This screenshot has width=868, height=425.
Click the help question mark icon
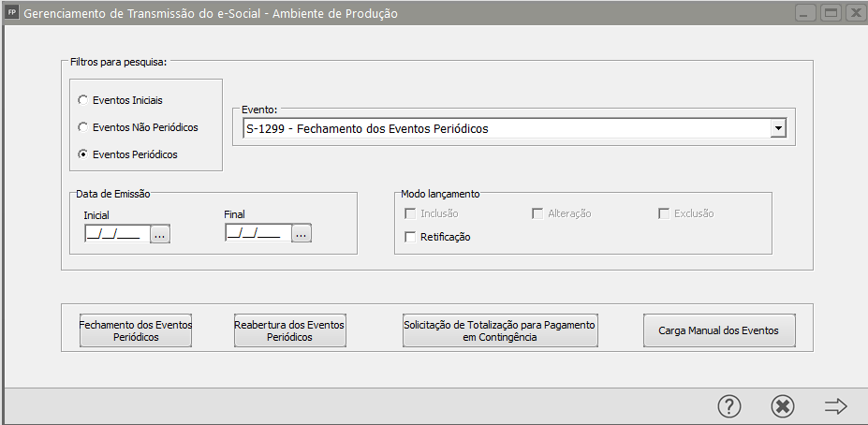tap(729, 406)
